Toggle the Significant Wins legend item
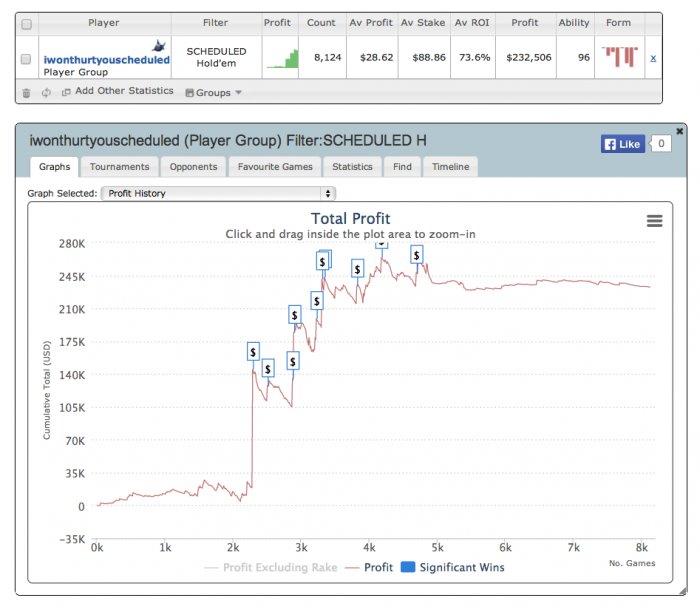This screenshot has height=609, width=700. [x=453, y=567]
